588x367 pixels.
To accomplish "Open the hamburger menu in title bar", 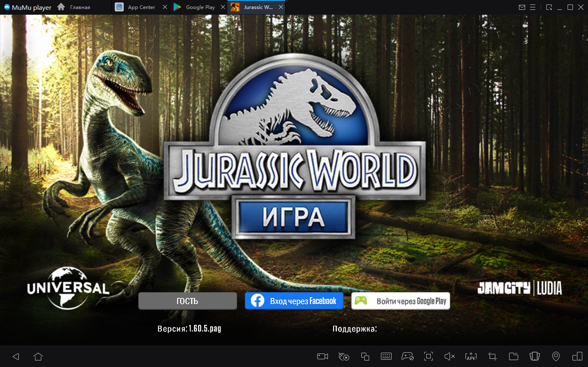I will [x=532, y=7].
